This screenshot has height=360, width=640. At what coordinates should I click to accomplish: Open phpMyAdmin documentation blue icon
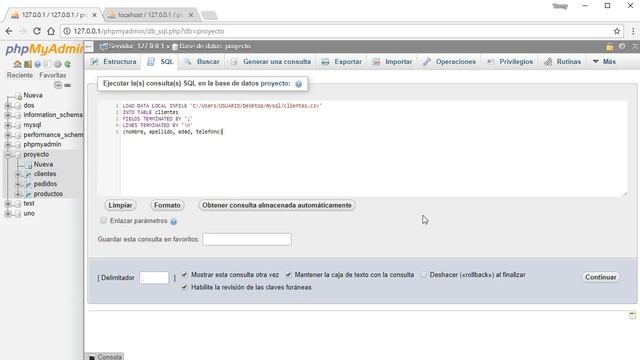(x=38, y=64)
